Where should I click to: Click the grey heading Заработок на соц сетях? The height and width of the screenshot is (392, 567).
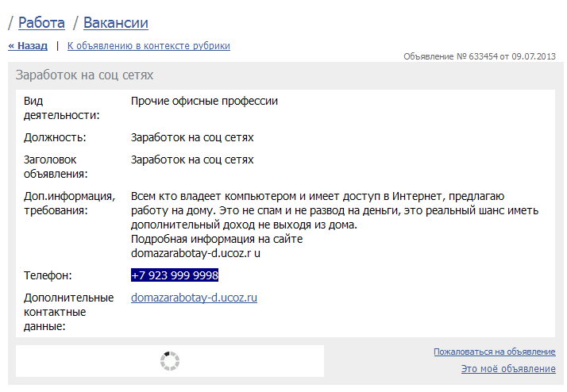(84, 75)
